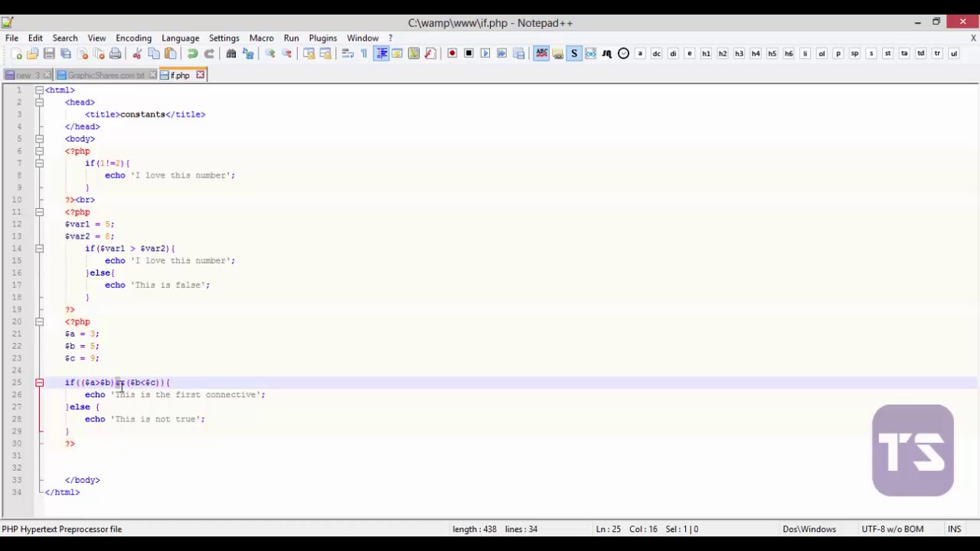
Task: Toggle the ABC spell-check icon
Action: 541,54
